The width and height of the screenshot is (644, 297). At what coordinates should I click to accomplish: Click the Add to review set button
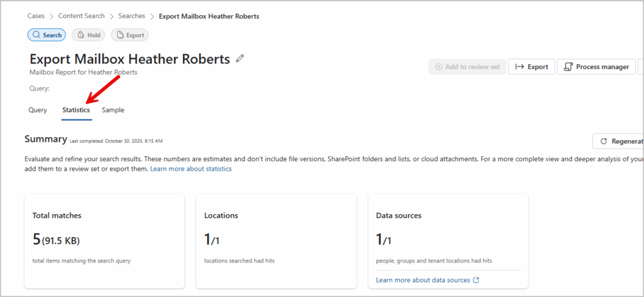pos(467,67)
